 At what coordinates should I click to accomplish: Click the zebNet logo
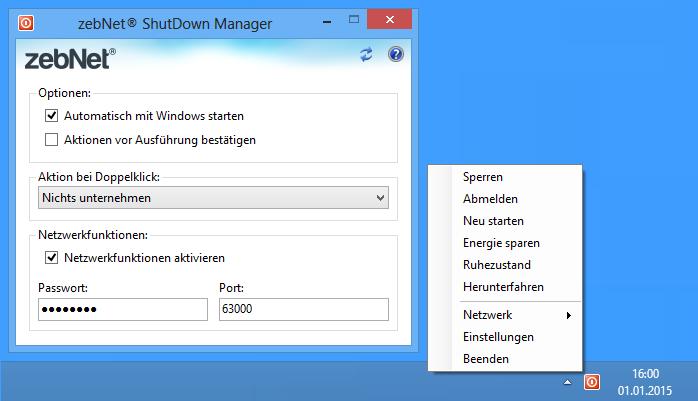[x=70, y=59]
